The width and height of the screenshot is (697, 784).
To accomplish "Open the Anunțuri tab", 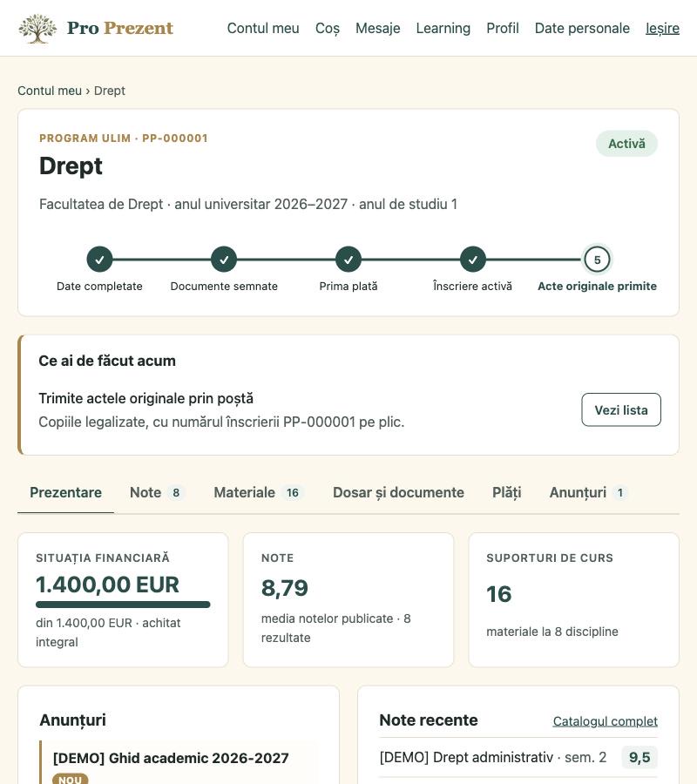I will point(588,492).
